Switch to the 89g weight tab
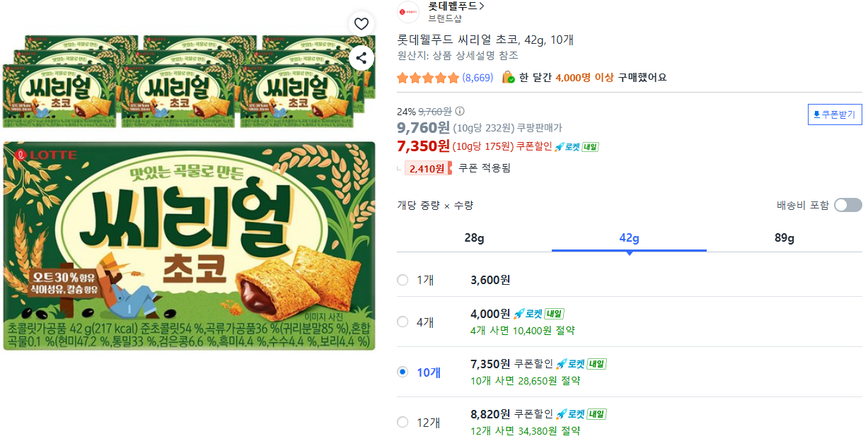Viewport: 868px width, 441px height. (x=785, y=237)
